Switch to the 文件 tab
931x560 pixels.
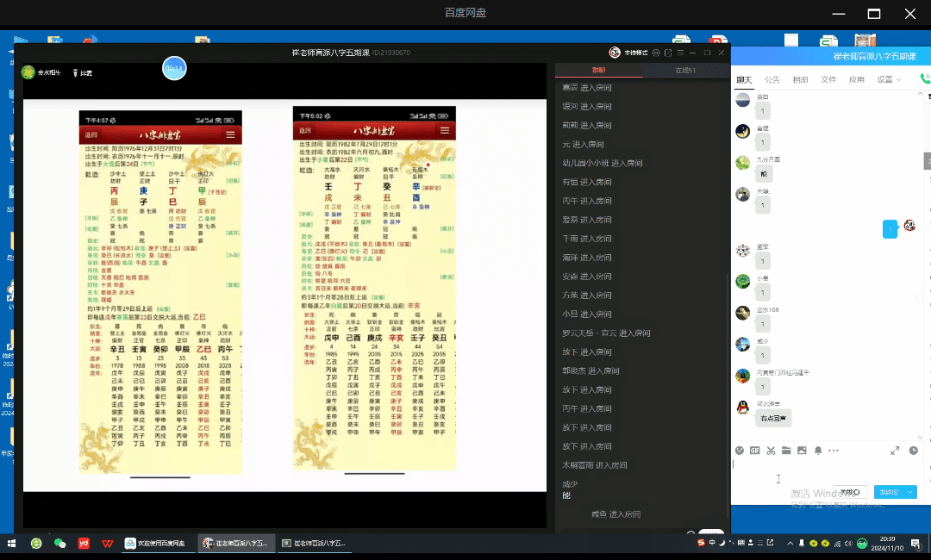coord(828,79)
